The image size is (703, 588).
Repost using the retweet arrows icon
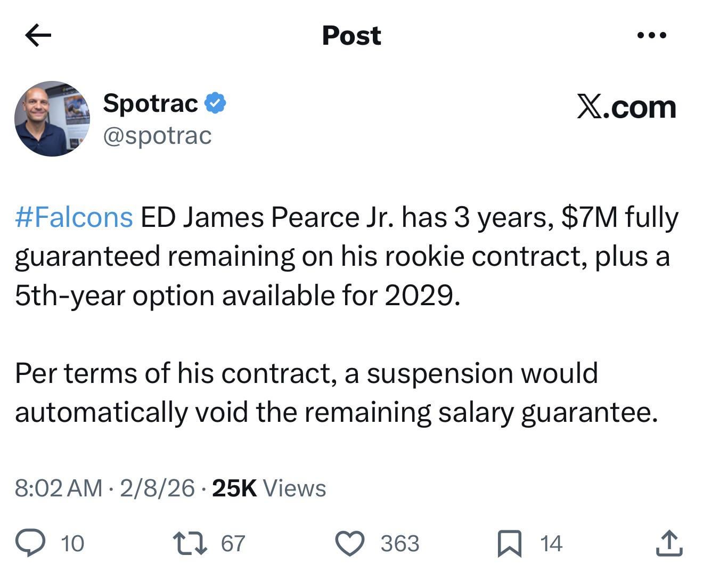pyautogui.click(x=190, y=543)
